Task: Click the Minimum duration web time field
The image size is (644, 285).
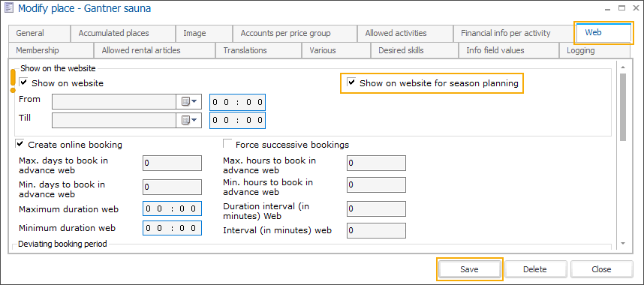Action: point(172,228)
